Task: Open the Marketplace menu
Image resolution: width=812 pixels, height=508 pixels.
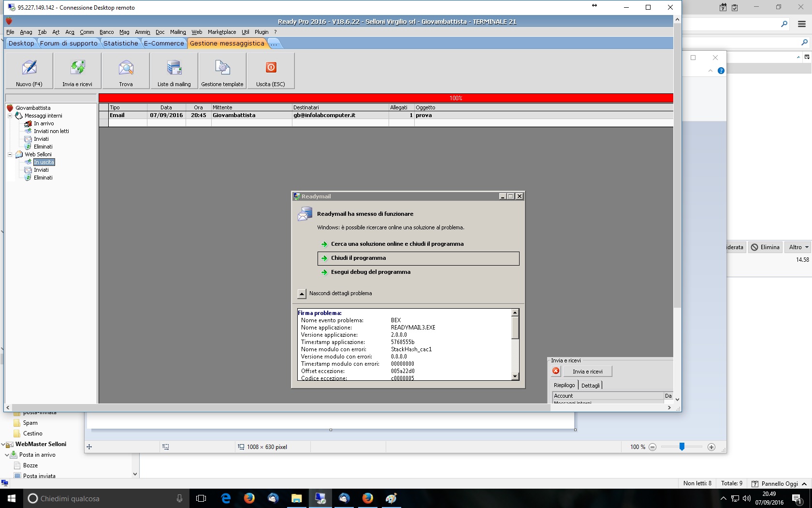Action: (222, 32)
